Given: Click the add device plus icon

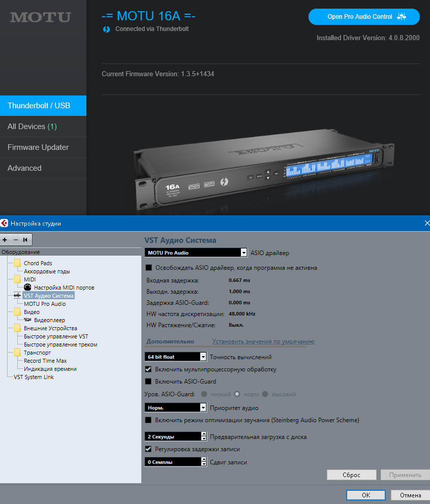Looking at the screenshot, I should coord(5,240).
